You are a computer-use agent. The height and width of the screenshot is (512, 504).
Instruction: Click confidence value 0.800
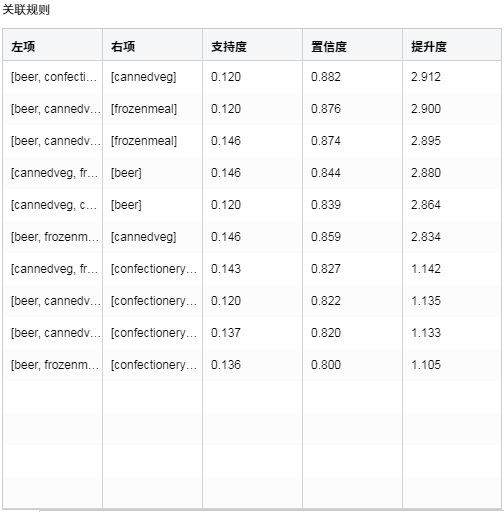point(326,365)
